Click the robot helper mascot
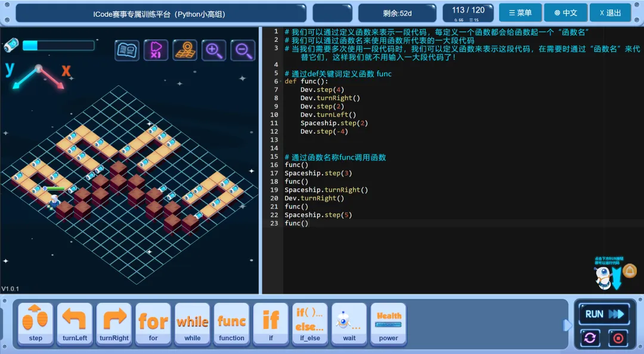 (x=603, y=278)
